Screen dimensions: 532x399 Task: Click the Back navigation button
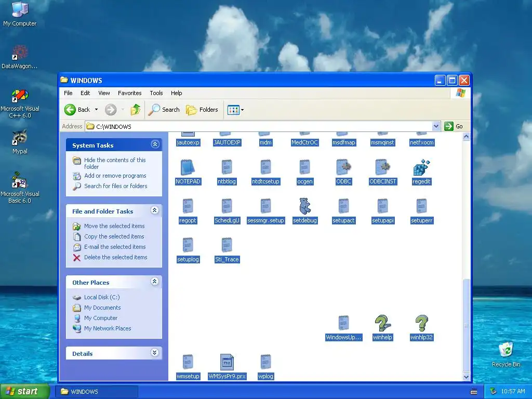pyautogui.click(x=77, y=110)
